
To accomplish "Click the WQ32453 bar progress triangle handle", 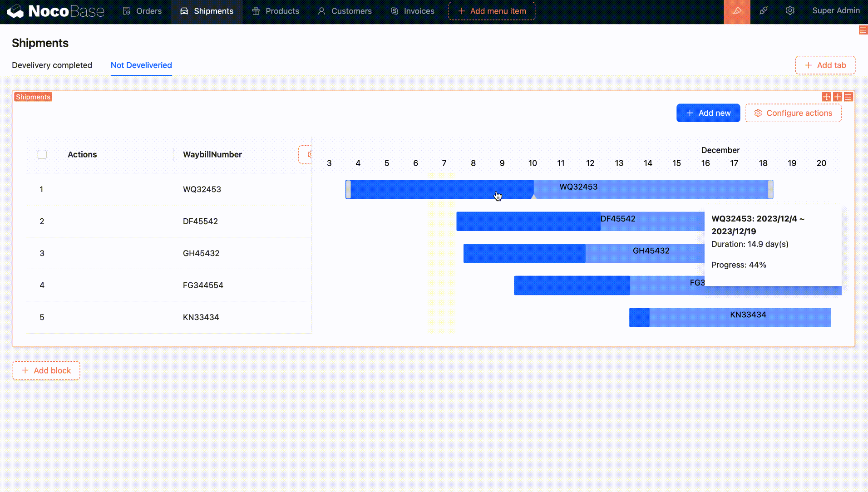I will [534, 197].
